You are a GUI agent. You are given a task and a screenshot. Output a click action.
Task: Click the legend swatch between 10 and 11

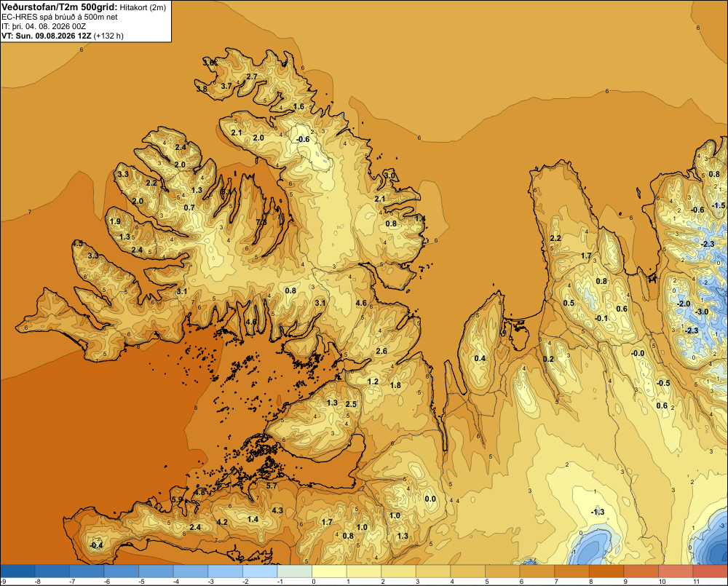pos(676,571)
